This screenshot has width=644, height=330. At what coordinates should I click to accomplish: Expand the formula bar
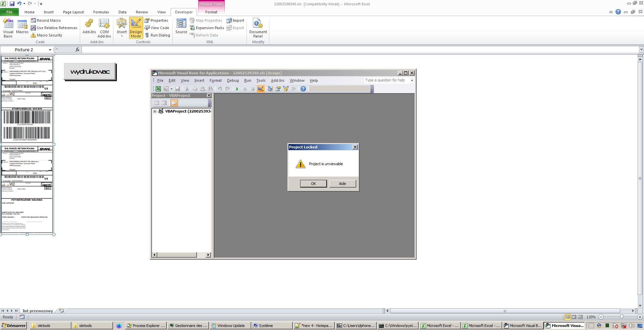tap(641, 50)
